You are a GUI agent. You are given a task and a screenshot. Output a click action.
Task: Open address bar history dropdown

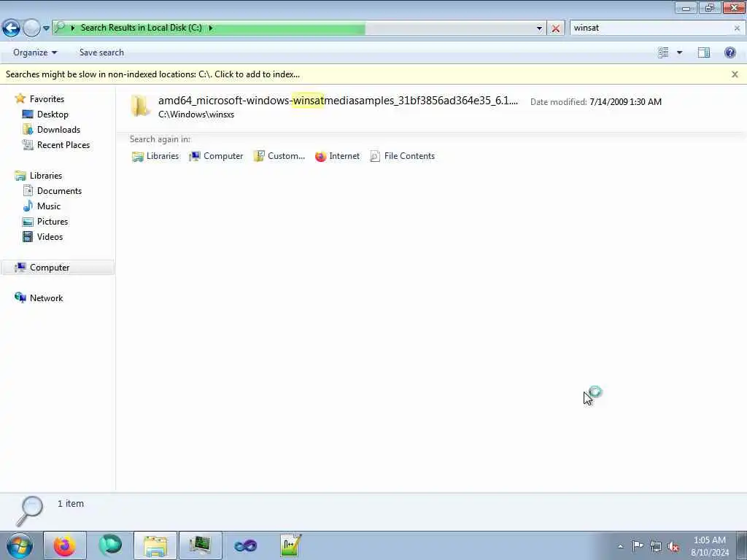[539, 28]
